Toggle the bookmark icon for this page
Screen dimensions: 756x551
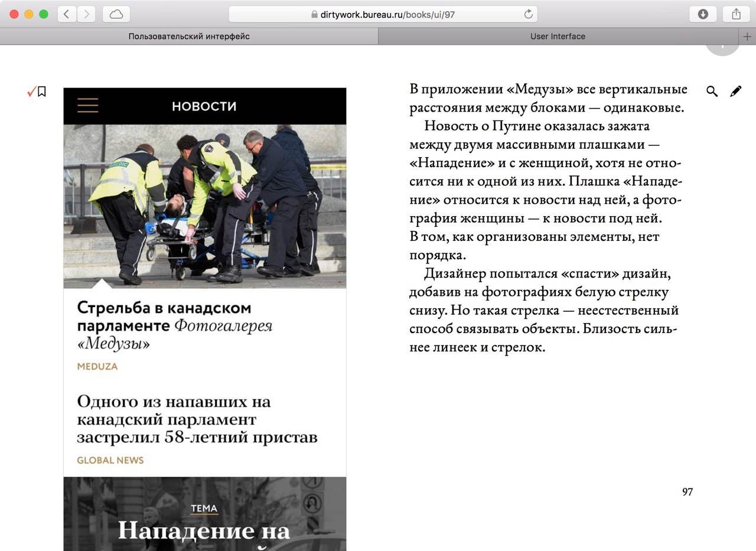point(42,92)
